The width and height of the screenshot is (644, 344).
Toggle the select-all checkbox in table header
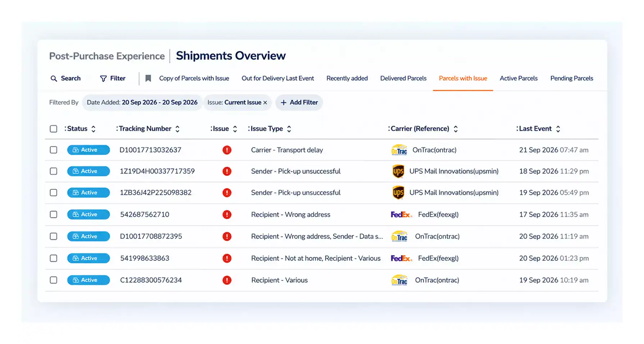(x=53, y=129)
